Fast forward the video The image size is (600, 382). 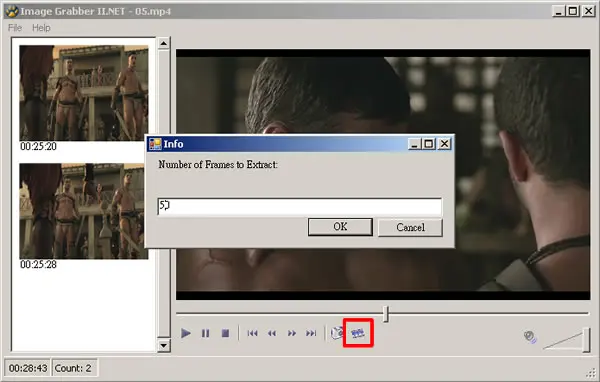(292, 333)
